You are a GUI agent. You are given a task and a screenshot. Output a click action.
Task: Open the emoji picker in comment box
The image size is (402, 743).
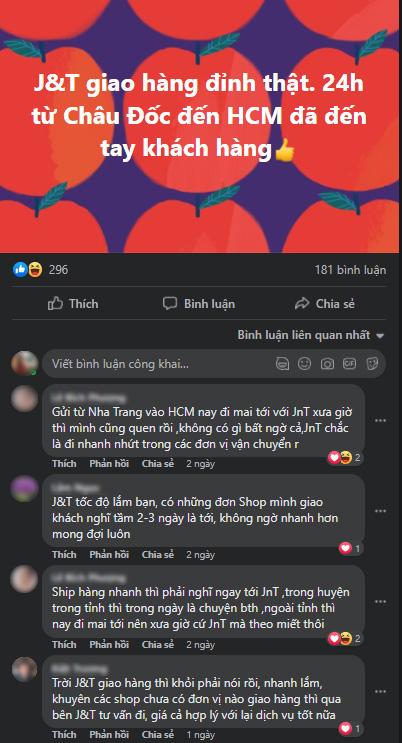point(304,364)
